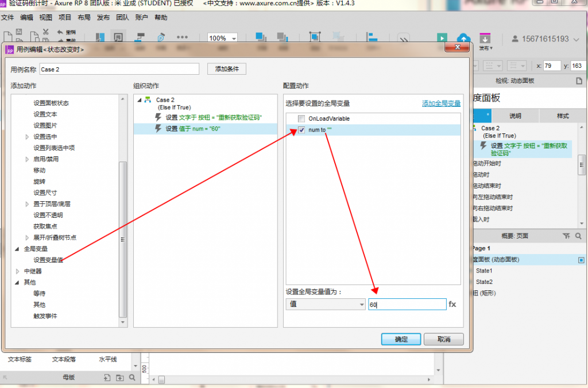Click the add master icon in masters panel
This screenshot has height=388, width=588.
[x=107, y=378]
